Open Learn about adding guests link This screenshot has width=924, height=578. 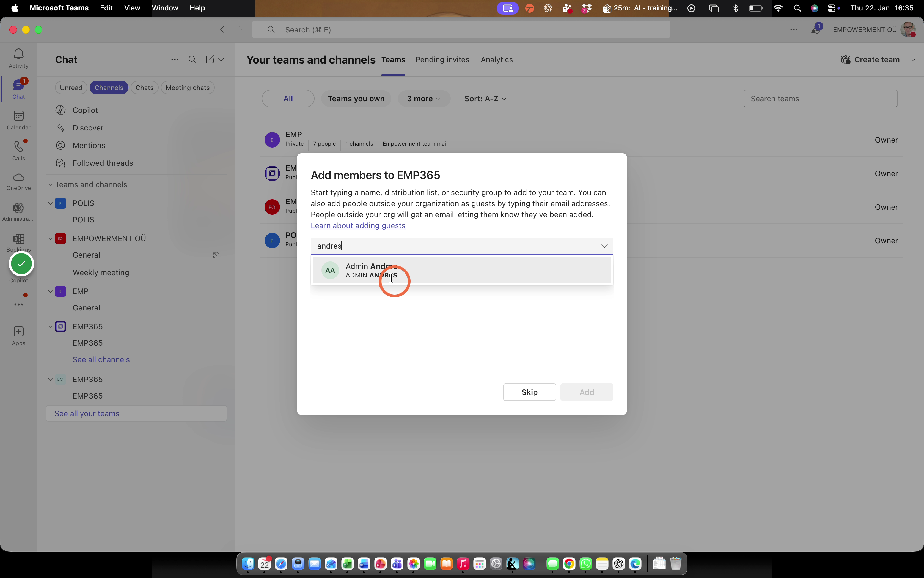[x=358, y=225]
